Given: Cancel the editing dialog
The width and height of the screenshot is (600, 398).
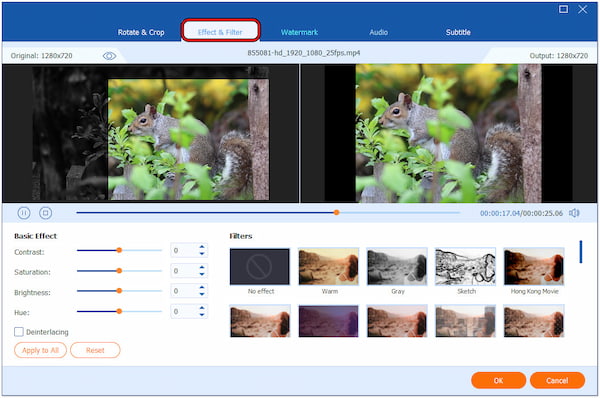Looking at the screenshot, I should pyautogui.click(x=557, y=380).
